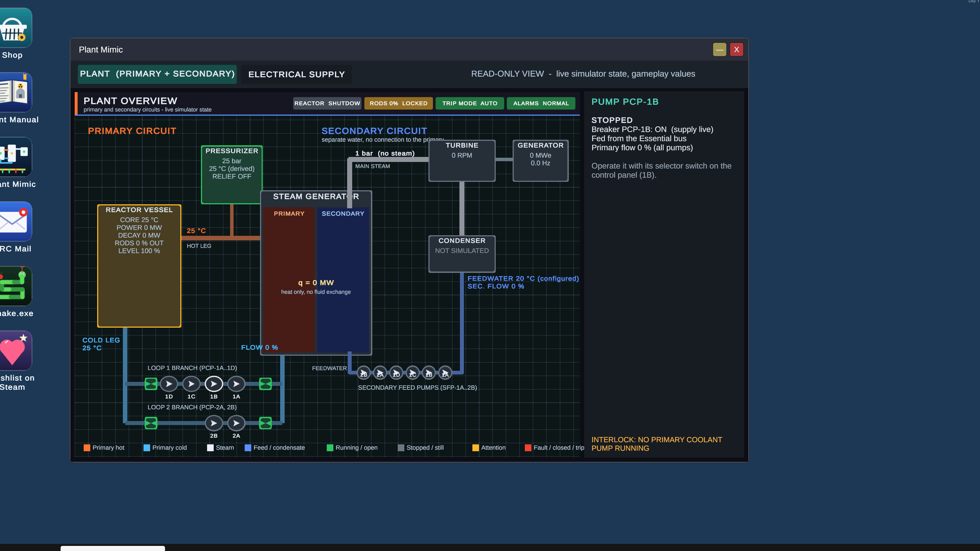Click the Turbine block
Image resolution: width=980 pixels, height=551 pixels.
click(x=462, y=160)
